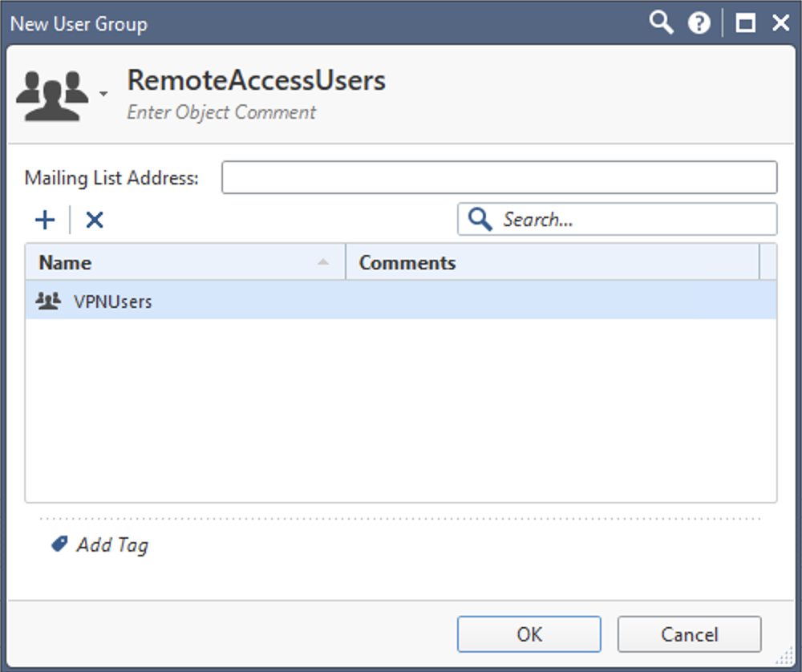Click the user group icon next to RemoteAccessUsers
Image resolution: width=802 pixels, height=672 pixels.
(x=52, y=91)
